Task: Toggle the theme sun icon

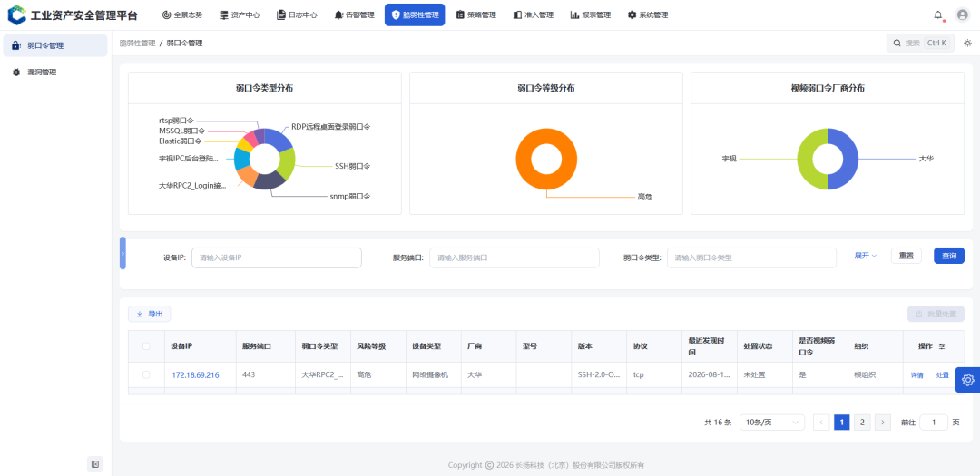Action: coord(967,44)
